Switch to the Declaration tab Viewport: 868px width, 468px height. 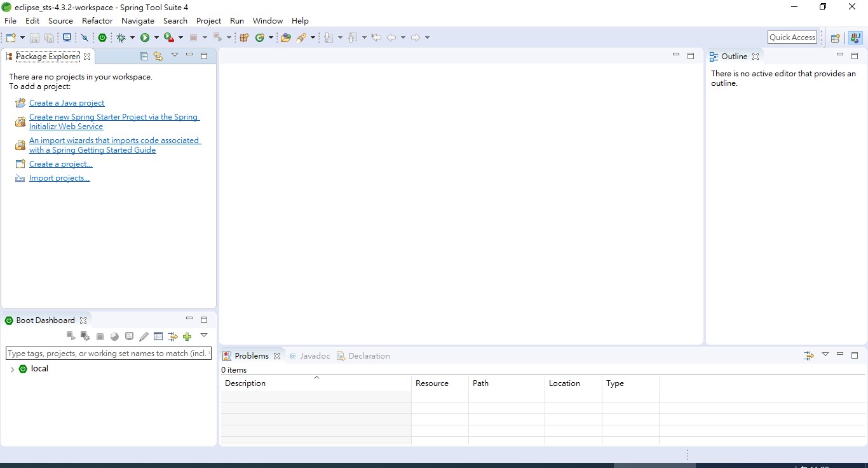click(363, 356)
